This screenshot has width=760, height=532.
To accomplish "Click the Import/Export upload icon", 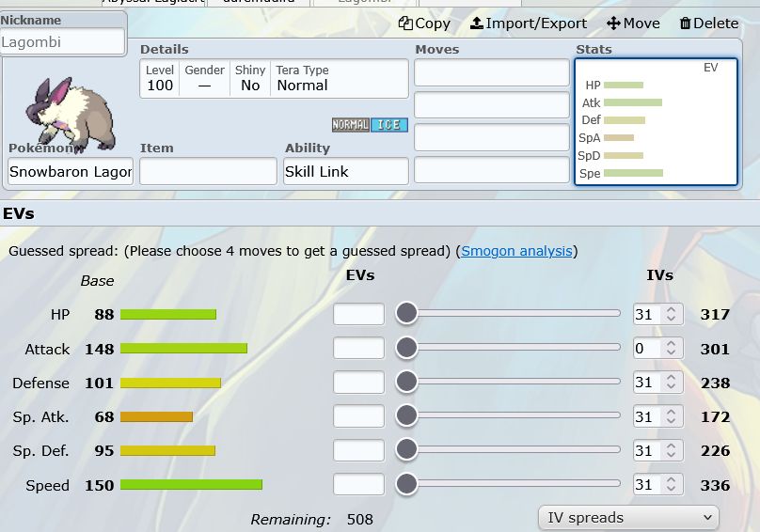I will click(x=477, y=23).
